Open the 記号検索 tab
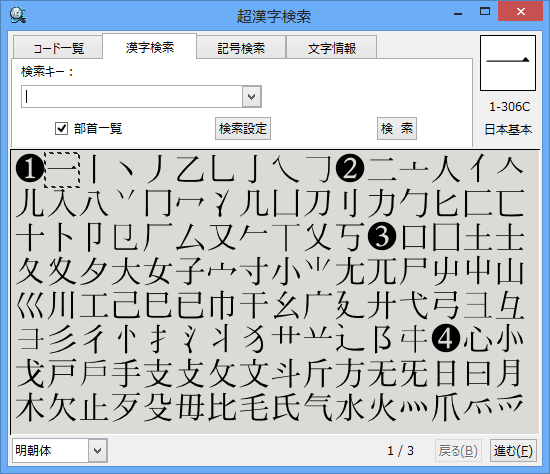 (241, 48)
